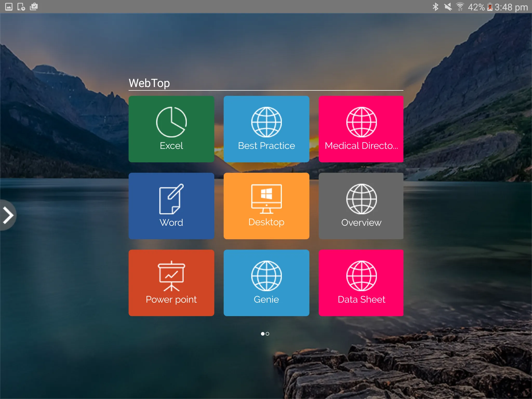
Task: Open Medical Directory web link
Action: pos(361,129)
